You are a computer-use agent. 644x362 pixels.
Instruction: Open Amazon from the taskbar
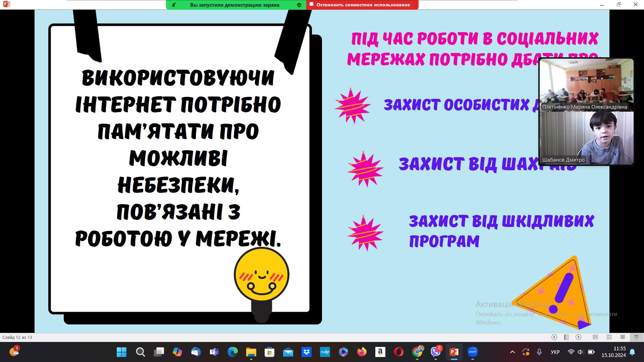(x=380, y=352)
